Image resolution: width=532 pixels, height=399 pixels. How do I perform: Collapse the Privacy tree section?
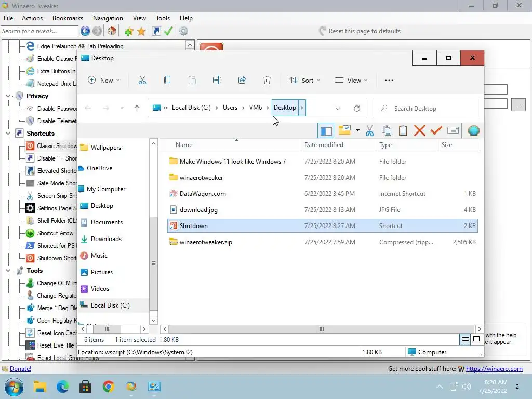pos(8,96)
